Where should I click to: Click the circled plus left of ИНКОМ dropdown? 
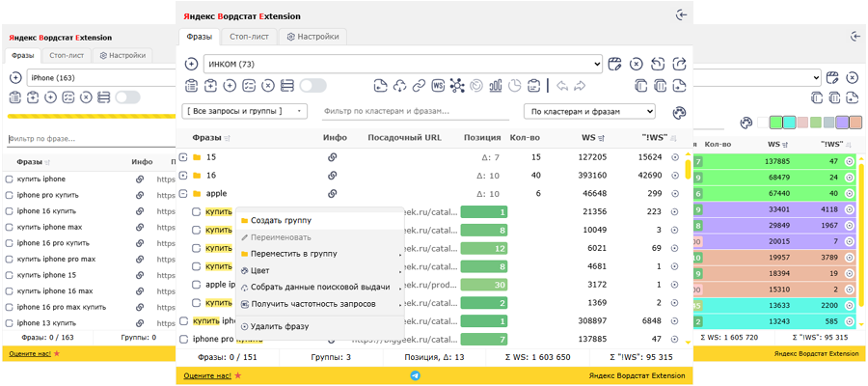[191, 65]
